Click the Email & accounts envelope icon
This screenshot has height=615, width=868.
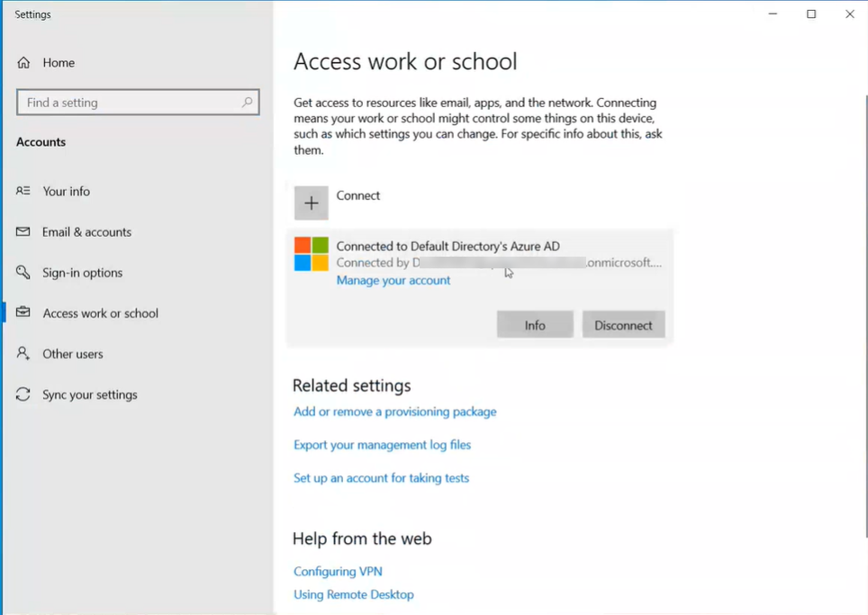pyautogui.click(x=23, y=231)
